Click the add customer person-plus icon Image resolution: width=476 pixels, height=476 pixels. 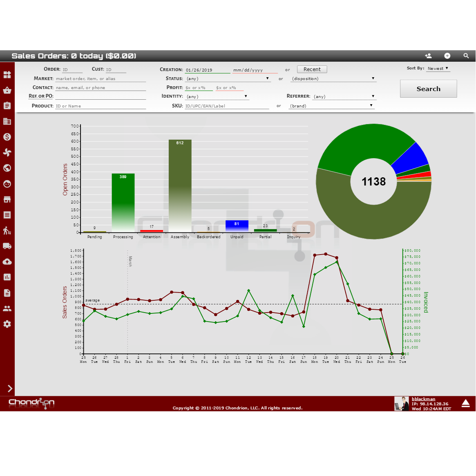click(428, 56)
